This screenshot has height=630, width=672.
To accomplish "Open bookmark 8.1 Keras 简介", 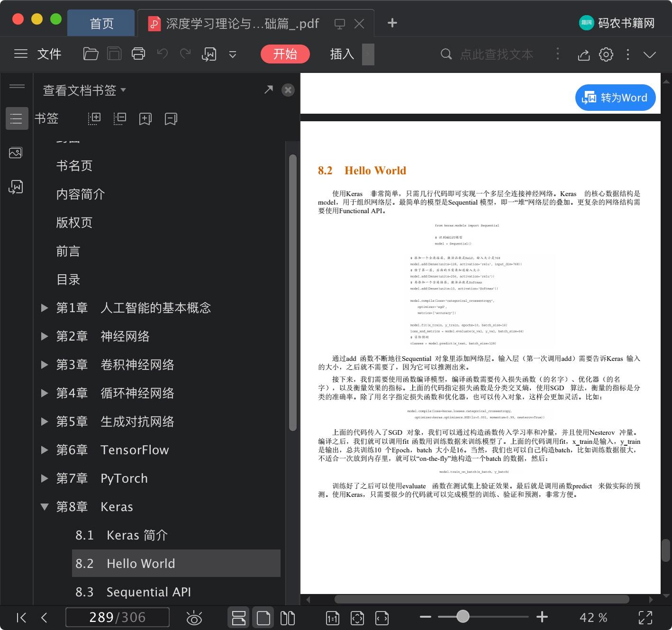I will [x=122, y=535].
